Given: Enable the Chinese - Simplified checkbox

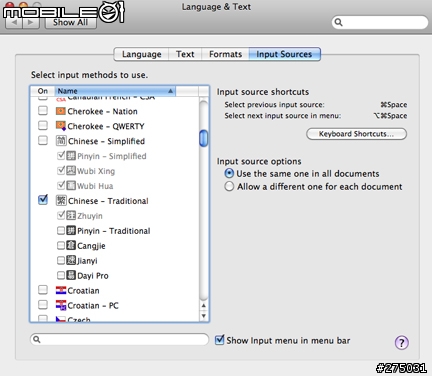Looking at the screenshot, I should 43,140.
